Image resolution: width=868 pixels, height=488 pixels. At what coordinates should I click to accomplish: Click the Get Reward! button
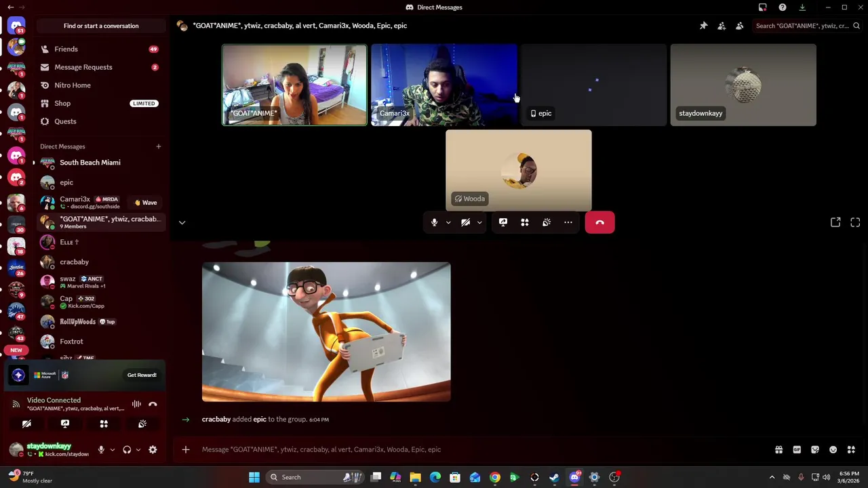[x=142, y=375]
